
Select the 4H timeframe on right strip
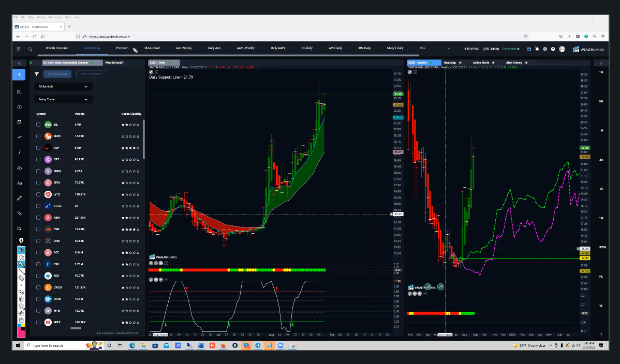click(601, 160)
